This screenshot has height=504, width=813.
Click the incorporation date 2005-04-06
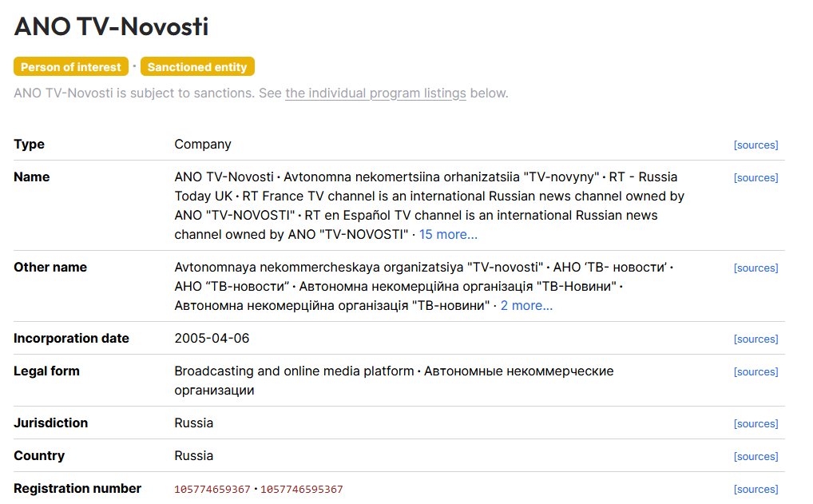(x=212, y=338)
